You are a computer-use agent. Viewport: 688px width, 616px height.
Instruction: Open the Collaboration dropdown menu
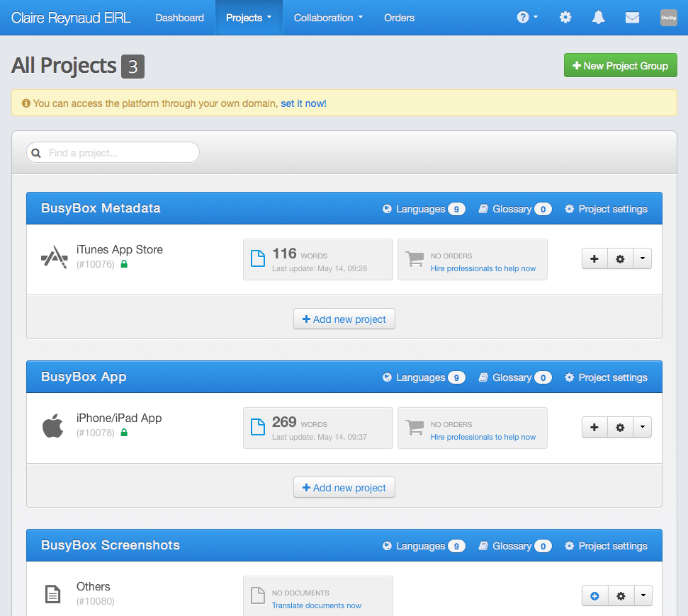pos(328,18)
